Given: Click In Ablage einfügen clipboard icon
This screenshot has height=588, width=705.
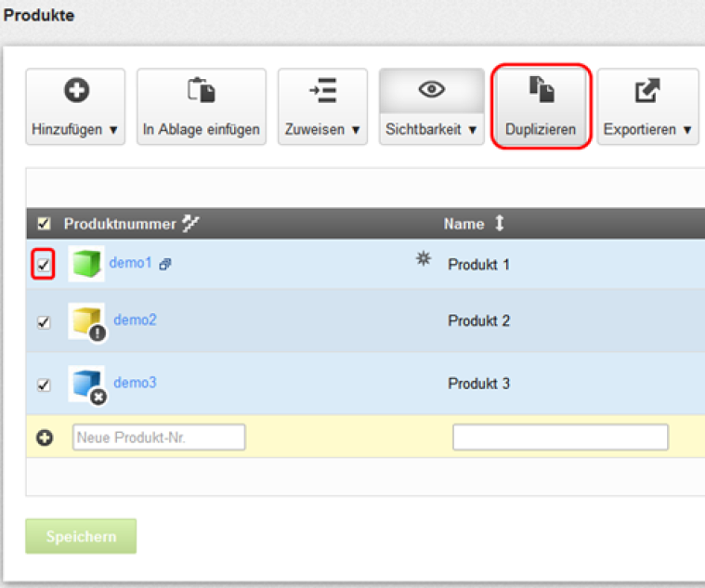Looking at the screenshot, I should [201, 90].
